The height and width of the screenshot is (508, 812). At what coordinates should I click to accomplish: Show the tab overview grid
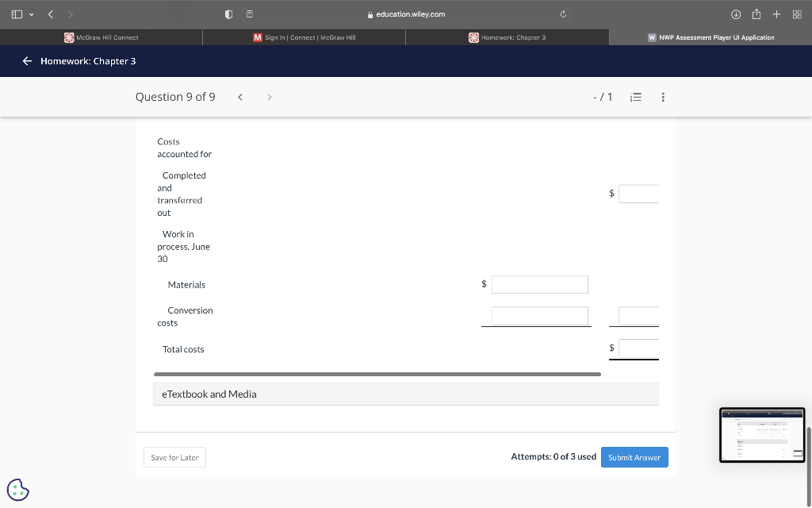[x=797, y=14]
